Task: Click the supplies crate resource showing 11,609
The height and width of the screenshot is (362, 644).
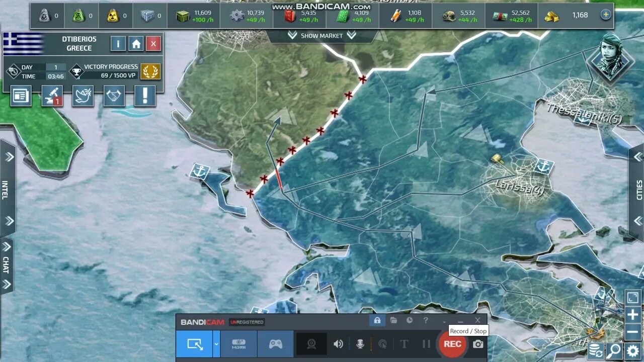Action: pos(194,16)
